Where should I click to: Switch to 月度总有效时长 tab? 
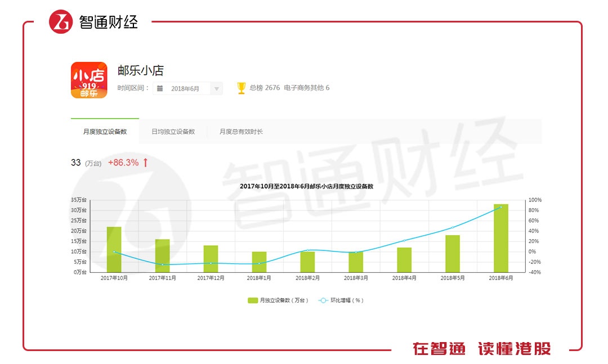coord(241,132)
